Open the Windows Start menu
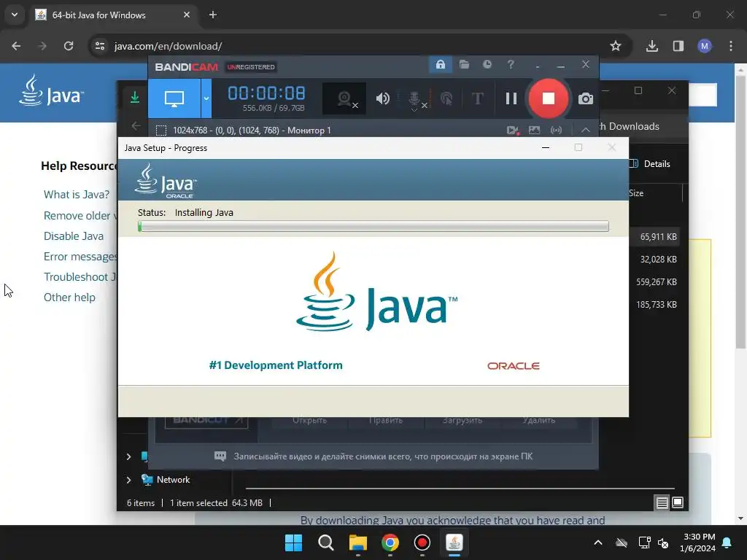Image resolution: width=747 pixels, height=560 pixels. 293,542
